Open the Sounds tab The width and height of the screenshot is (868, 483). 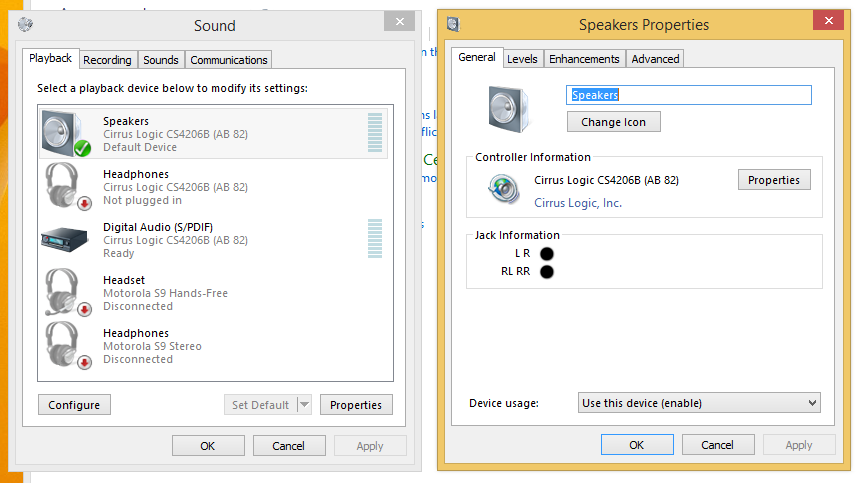tap(161, 60)
